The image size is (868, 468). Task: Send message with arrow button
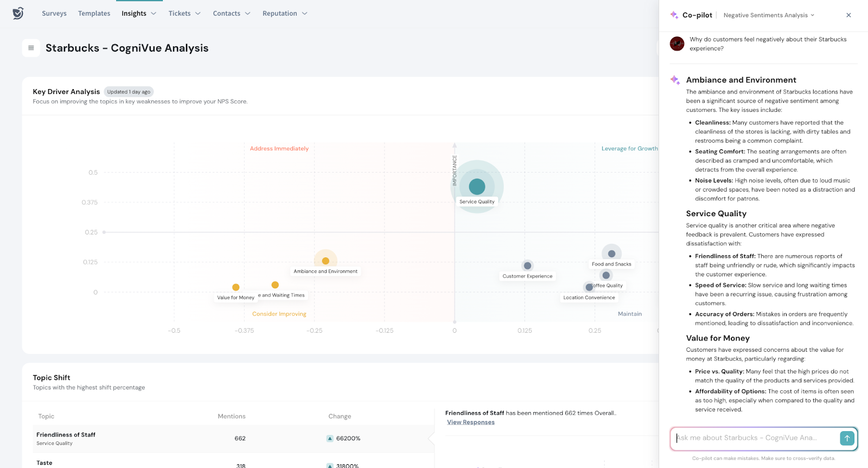pos(846,438)
